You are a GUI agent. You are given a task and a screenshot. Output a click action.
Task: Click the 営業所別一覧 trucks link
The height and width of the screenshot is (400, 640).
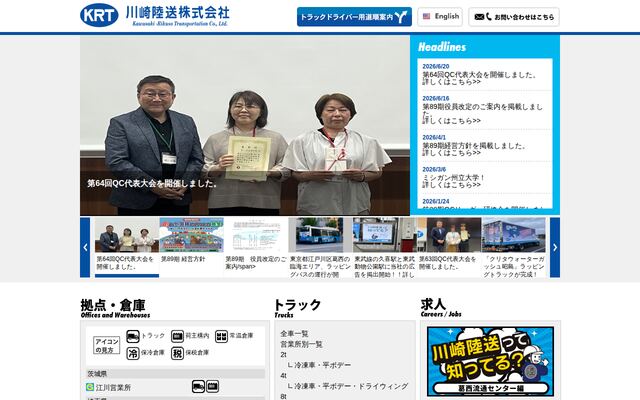click(301, 344)
